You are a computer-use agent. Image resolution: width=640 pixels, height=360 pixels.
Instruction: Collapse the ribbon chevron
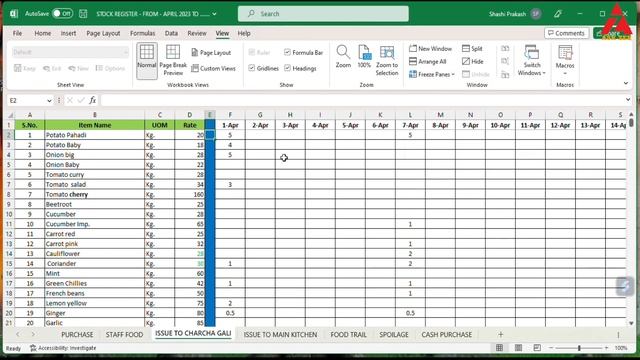pyautogui.click(x=626, y=83)
